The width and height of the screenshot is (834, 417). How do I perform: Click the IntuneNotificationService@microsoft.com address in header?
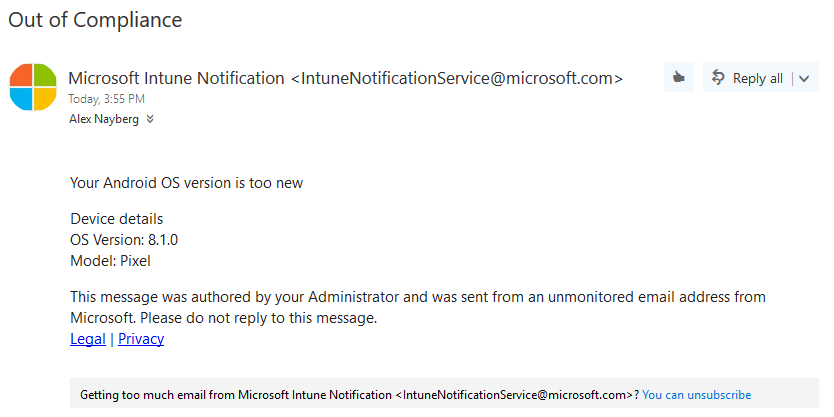click(457, 78)
